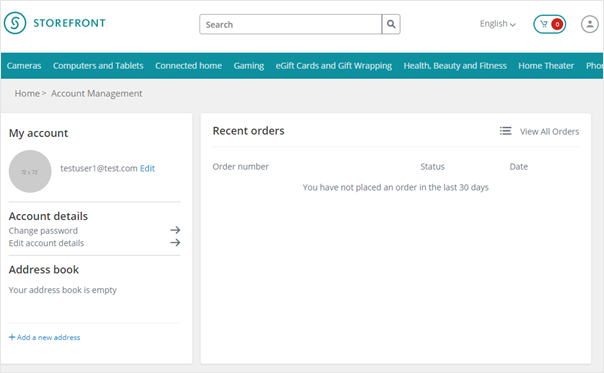Screen dimensions: 604x373
Task: Click the Recent orders heading
Action: coord(248,131)
